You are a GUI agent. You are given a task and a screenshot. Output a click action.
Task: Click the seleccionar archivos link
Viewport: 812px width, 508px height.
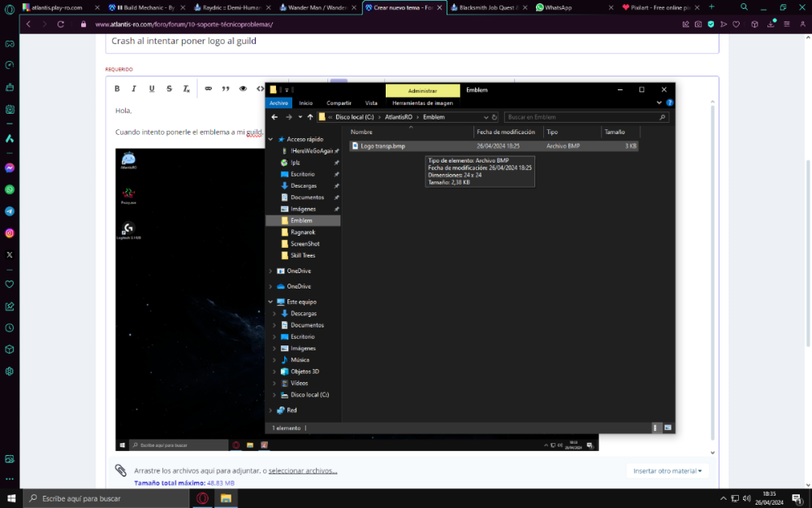pyautogui.click(x=303, y=471)
